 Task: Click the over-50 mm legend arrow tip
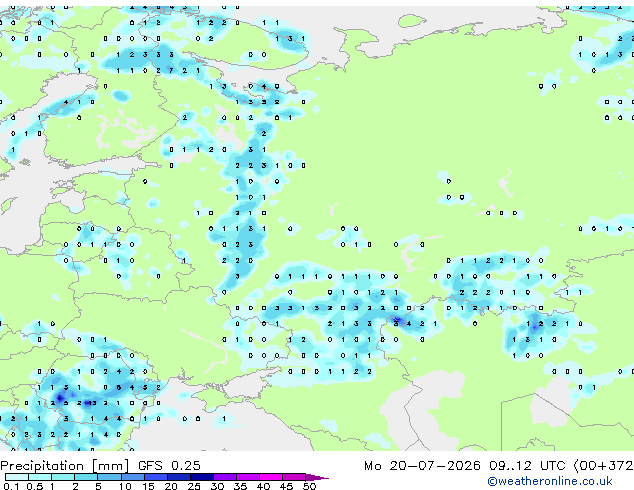(317, 477)
